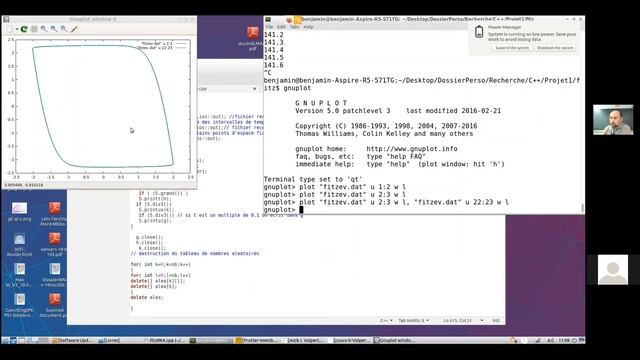Click the participant avatar placeholder thumbnail

click(x=613, y=270)
